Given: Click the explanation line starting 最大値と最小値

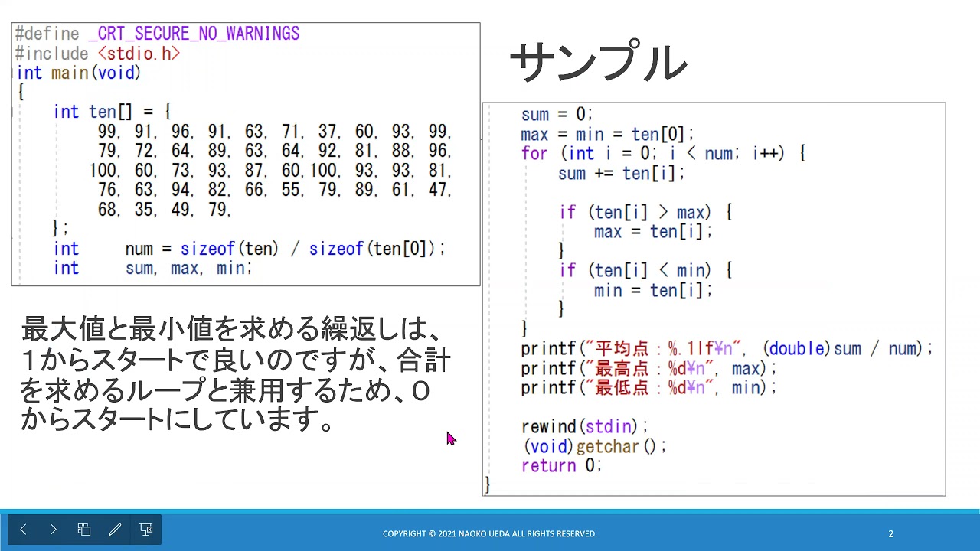Looking at the screenshot, I should coord(232,330).
